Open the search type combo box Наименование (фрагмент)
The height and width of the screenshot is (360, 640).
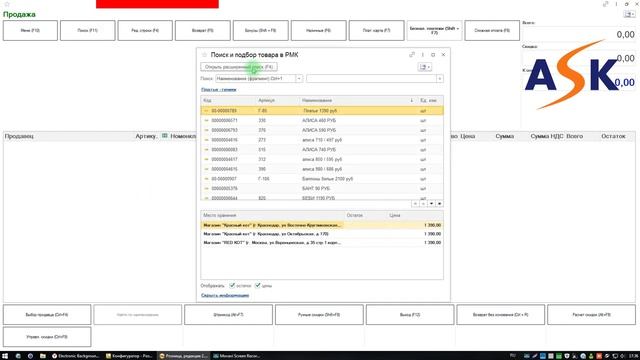(x=256, y=78)
